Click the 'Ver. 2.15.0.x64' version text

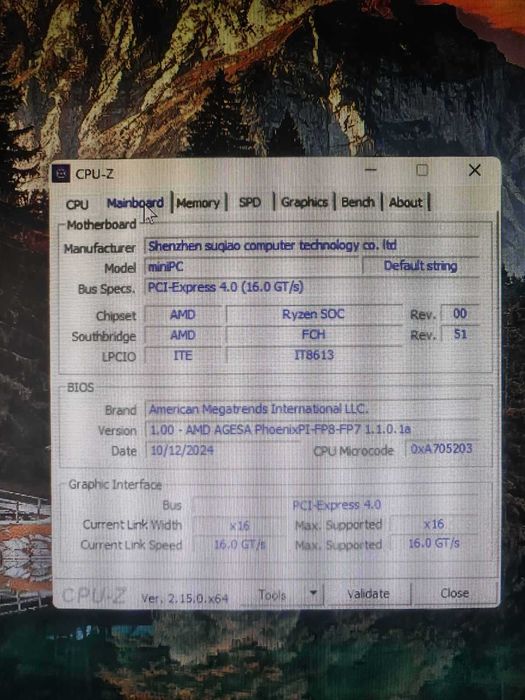click(184, 598)
